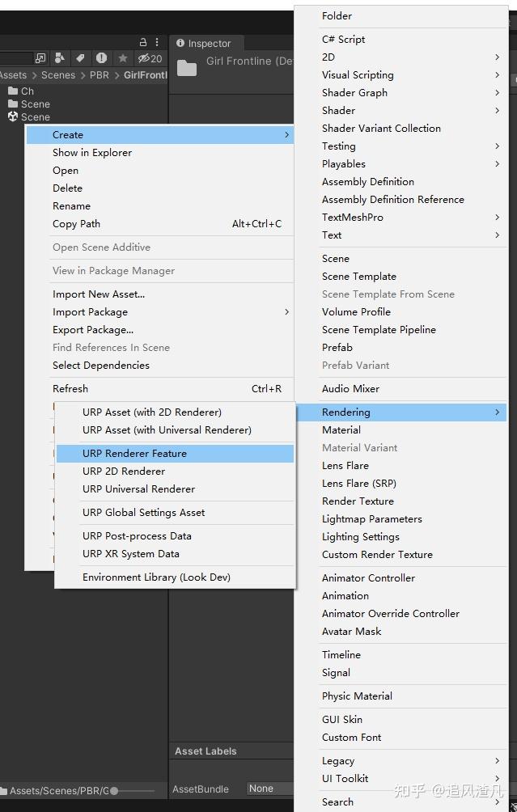Expand the Legacy submenu

(x=337, y=760)
